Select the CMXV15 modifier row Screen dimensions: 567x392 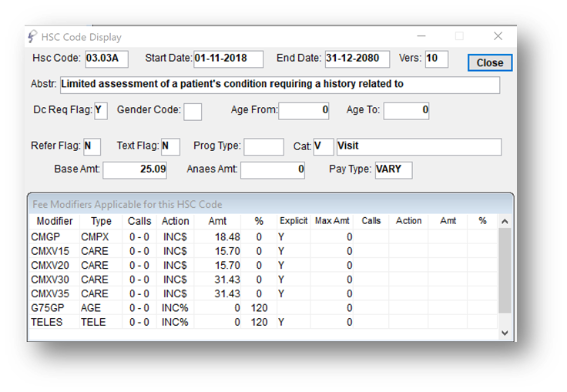coord(263,251)
